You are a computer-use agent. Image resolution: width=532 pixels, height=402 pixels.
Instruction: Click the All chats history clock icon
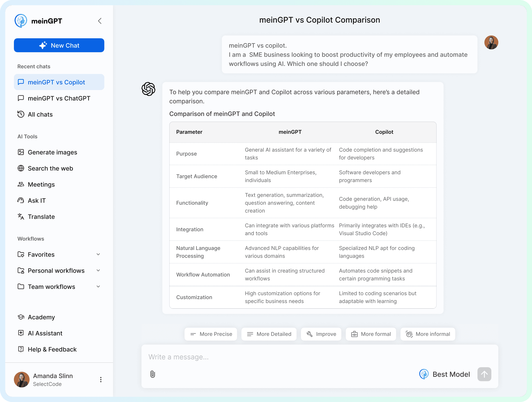tap(21, 114)
